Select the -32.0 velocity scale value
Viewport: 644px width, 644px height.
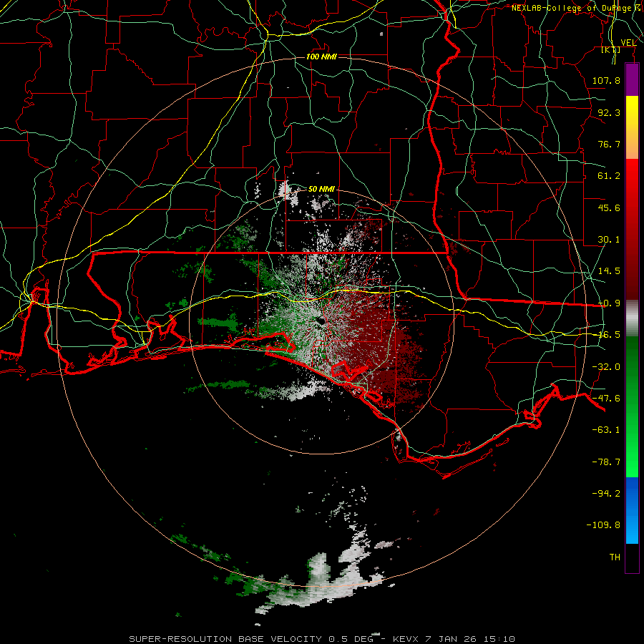tap(606, 367)
